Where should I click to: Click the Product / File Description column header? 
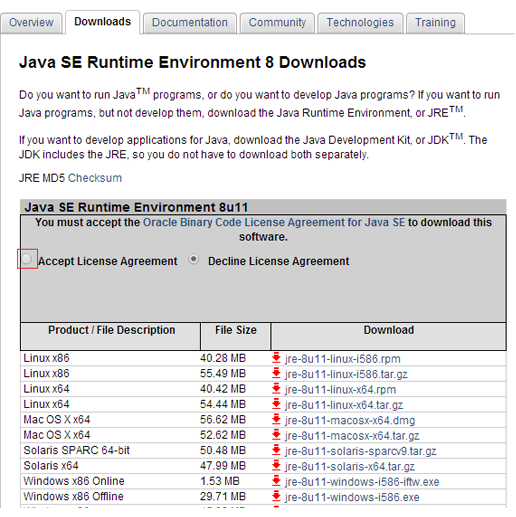click(111, 336)
